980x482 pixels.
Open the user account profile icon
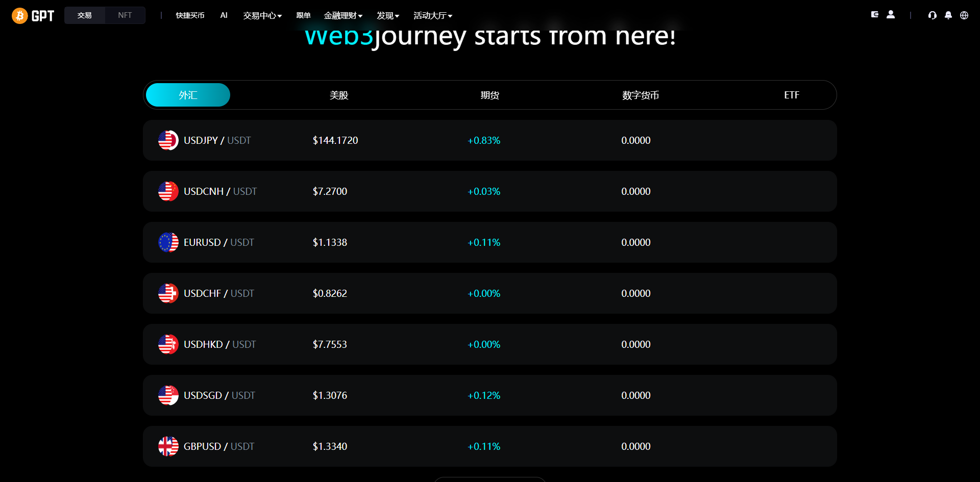pyautogui.click(x=891, y=15)
